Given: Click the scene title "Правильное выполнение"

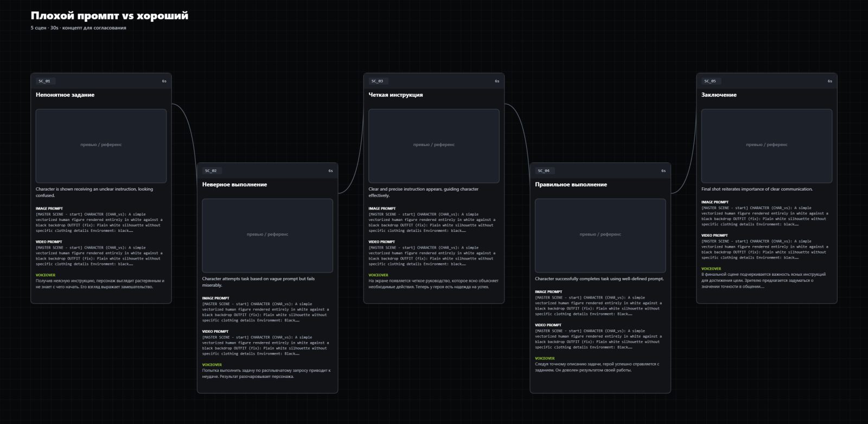Looking at the screenshot, I should click(571, 185).
